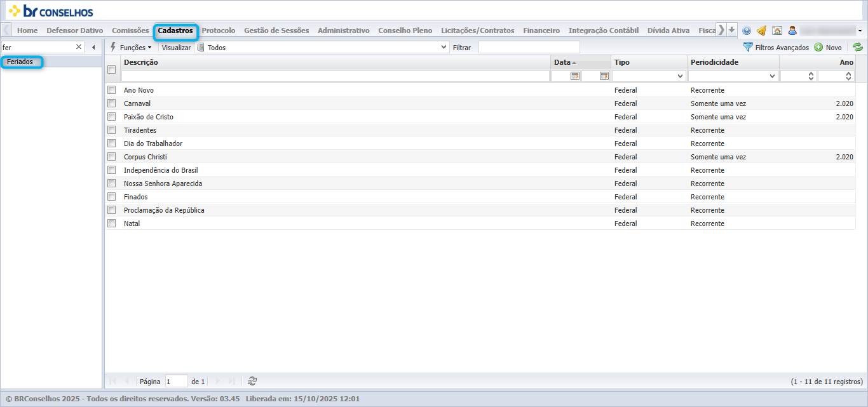Open the right calendar picker under Data

[604, 76]
